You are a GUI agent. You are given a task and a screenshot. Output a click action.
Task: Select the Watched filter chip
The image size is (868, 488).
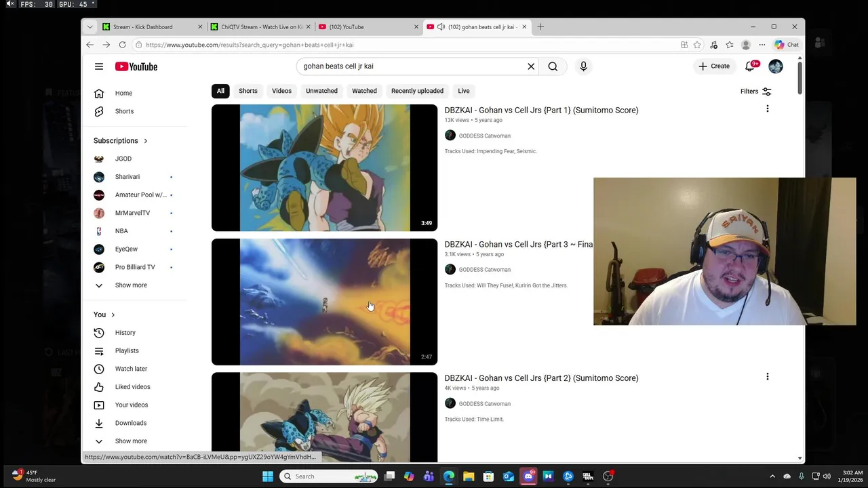[x=364, y=91]
